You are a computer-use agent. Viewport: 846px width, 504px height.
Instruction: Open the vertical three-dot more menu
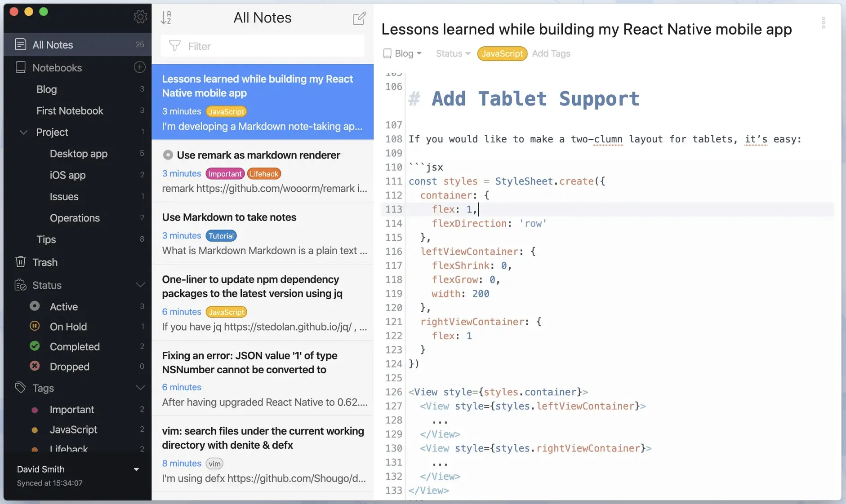[x=824, y=23]
